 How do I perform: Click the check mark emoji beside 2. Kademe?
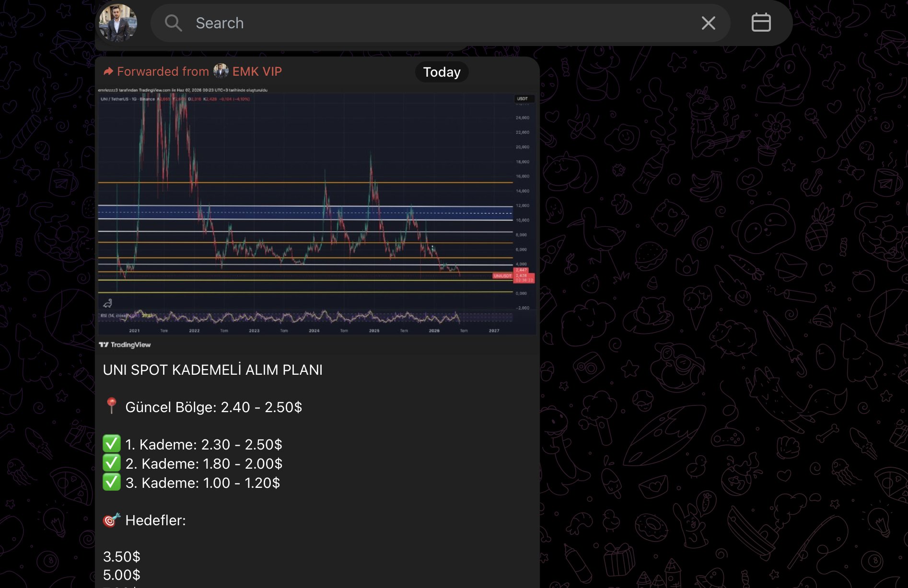tap(112, 463)
